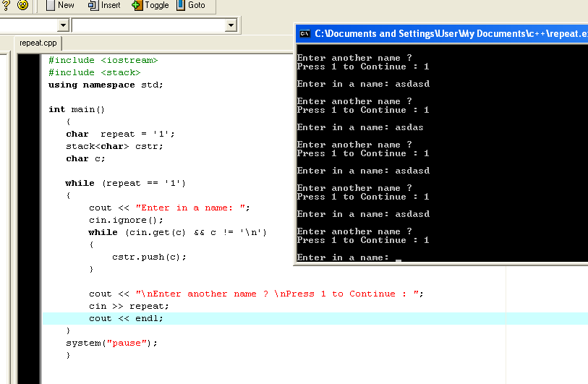The width and height of the screenshot is (588, 384).
Task: Click the last console prompt with blinking cursor
Action: pos(349,257)
